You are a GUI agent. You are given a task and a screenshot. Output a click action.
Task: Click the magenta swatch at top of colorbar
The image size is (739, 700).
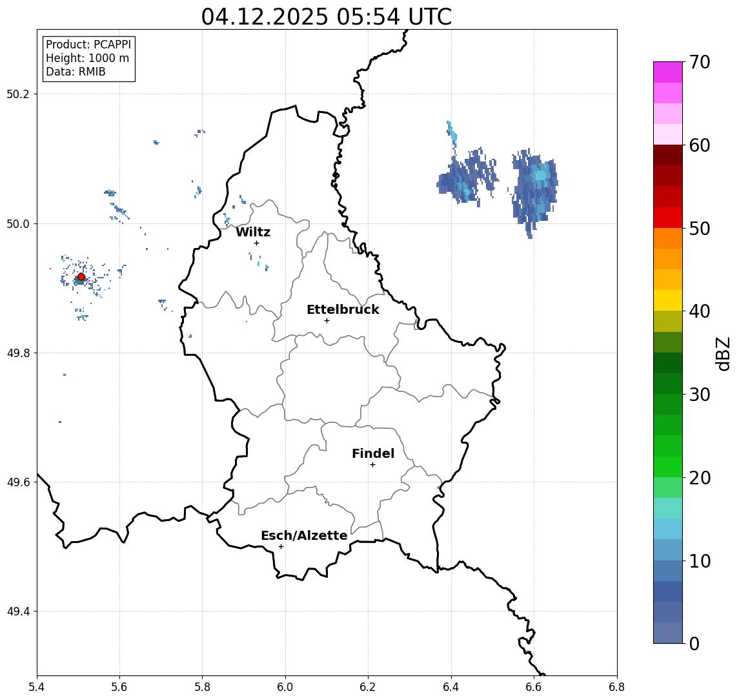[668, 72]
